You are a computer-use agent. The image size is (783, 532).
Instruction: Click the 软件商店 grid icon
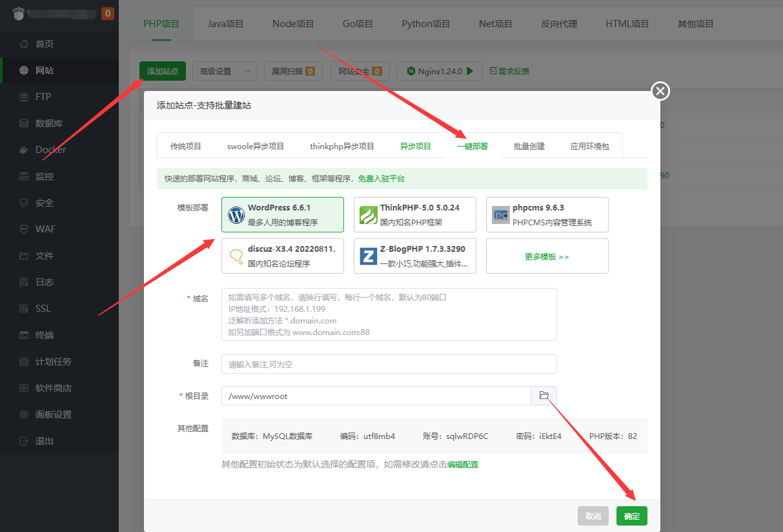[x=24, y=388]
